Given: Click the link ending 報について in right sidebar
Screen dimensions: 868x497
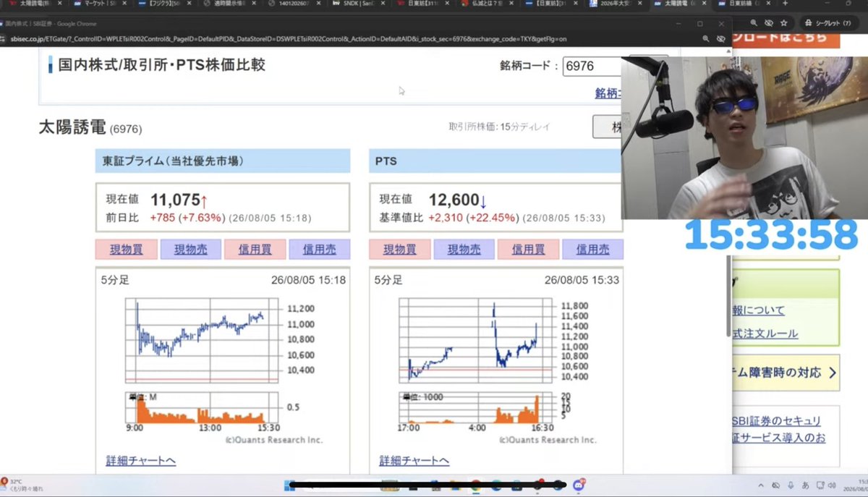Looking at the screenshot, I should 758,310.
